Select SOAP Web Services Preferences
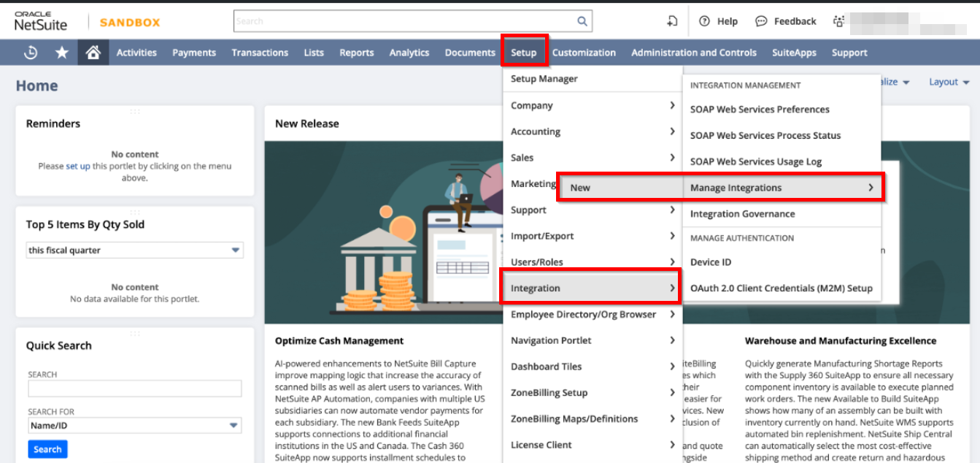Screen dimensions: 980x463 [760, 110]
